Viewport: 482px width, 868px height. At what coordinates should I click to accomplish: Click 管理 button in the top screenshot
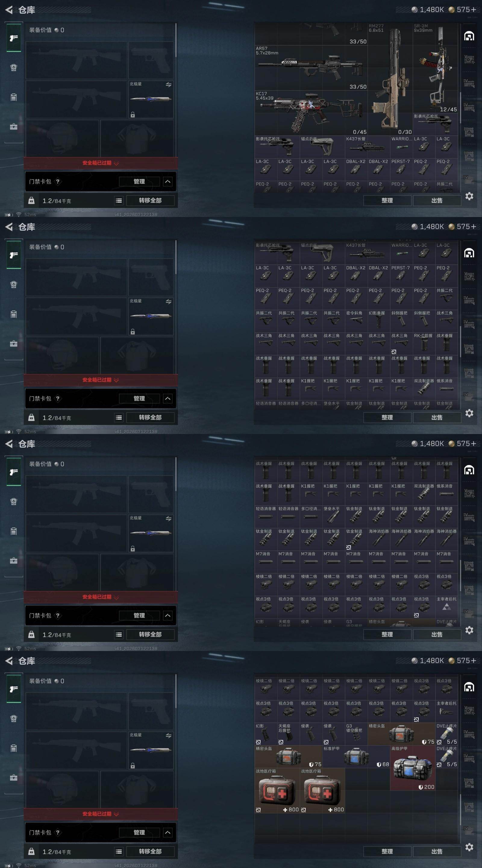[139, 181]
